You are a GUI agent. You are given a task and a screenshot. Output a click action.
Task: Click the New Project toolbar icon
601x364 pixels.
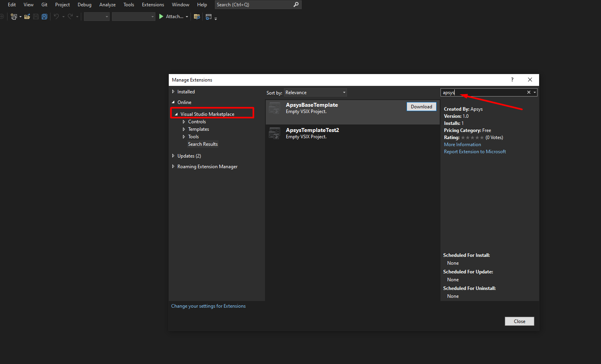coord(14,17)
